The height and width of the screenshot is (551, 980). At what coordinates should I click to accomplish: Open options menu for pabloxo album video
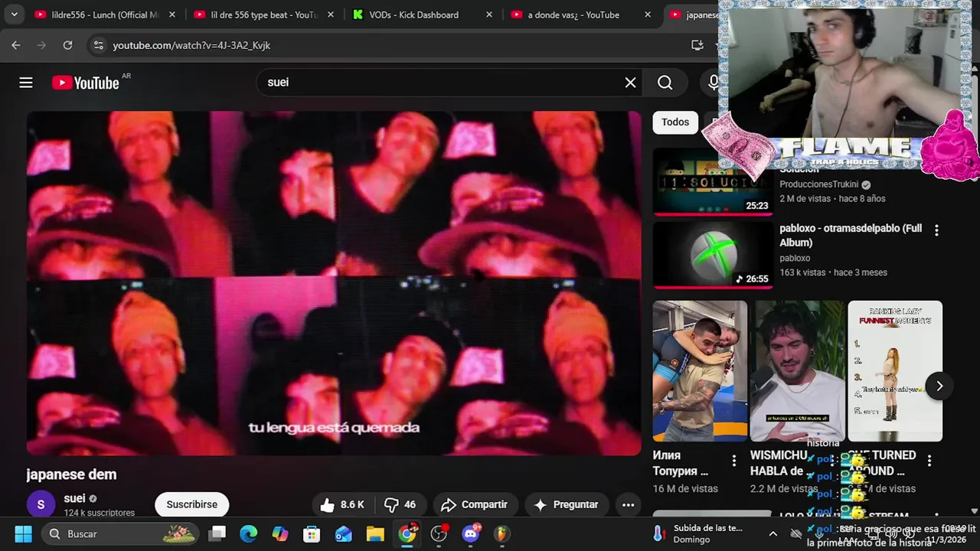click(936, 230)
